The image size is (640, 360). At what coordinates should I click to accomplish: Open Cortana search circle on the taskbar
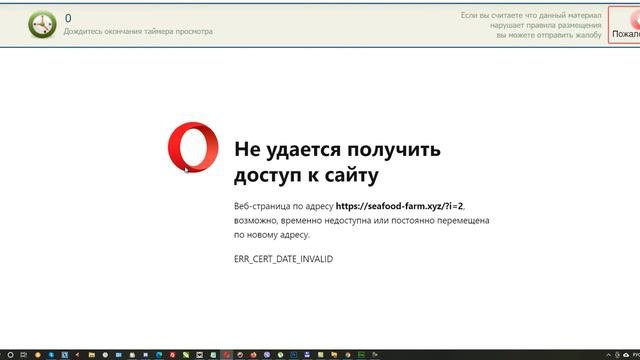pyautogui.click(x=11, y=355)
